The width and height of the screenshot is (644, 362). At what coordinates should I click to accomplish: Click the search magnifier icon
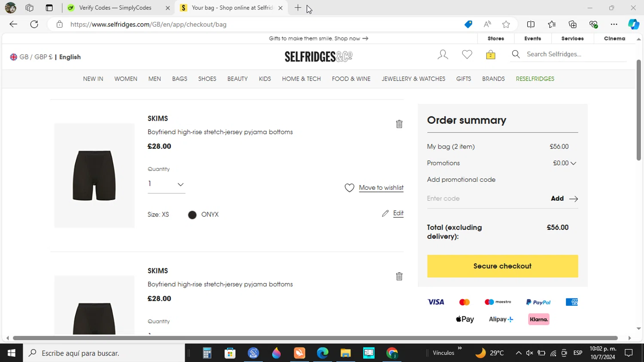point(516,54)
